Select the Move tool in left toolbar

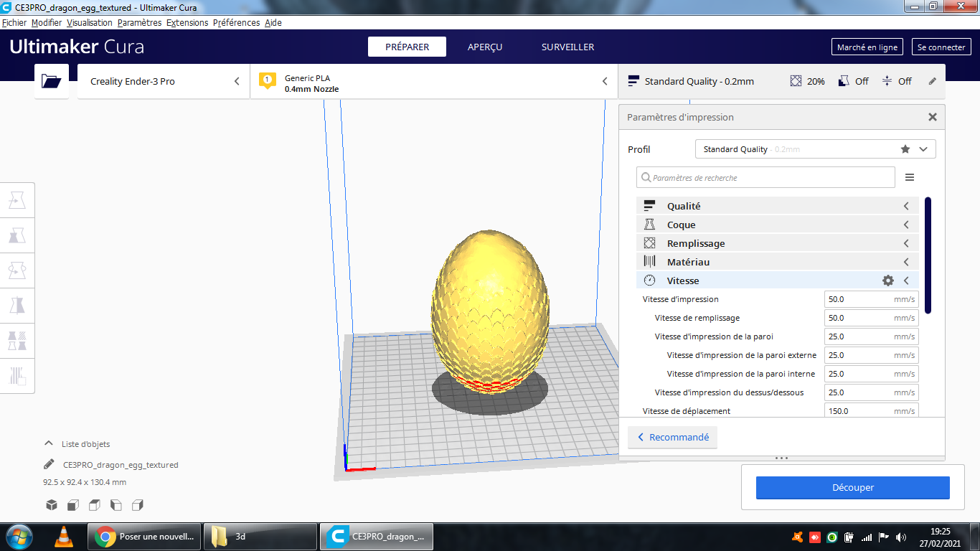(x=17, y=201)
